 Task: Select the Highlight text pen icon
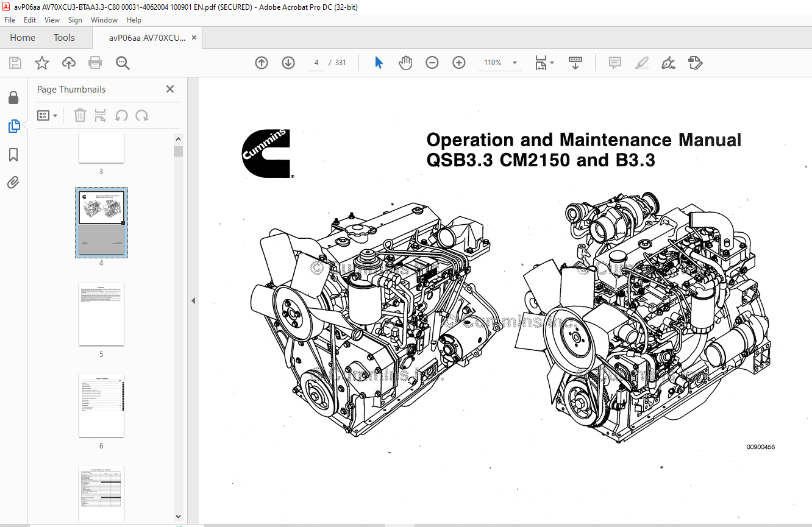641,63
